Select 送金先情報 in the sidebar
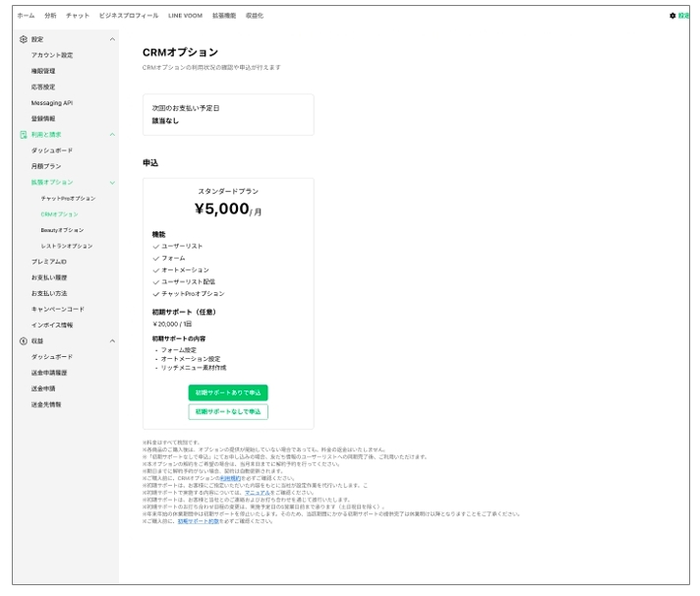Screen dimensions: 700x596 coord(46,404)
